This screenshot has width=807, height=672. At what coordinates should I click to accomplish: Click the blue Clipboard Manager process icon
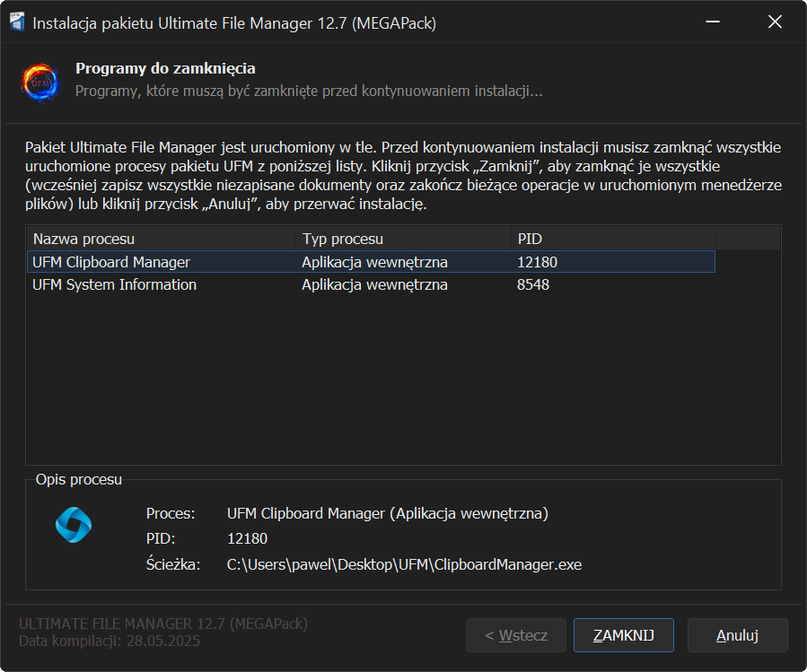74,525
